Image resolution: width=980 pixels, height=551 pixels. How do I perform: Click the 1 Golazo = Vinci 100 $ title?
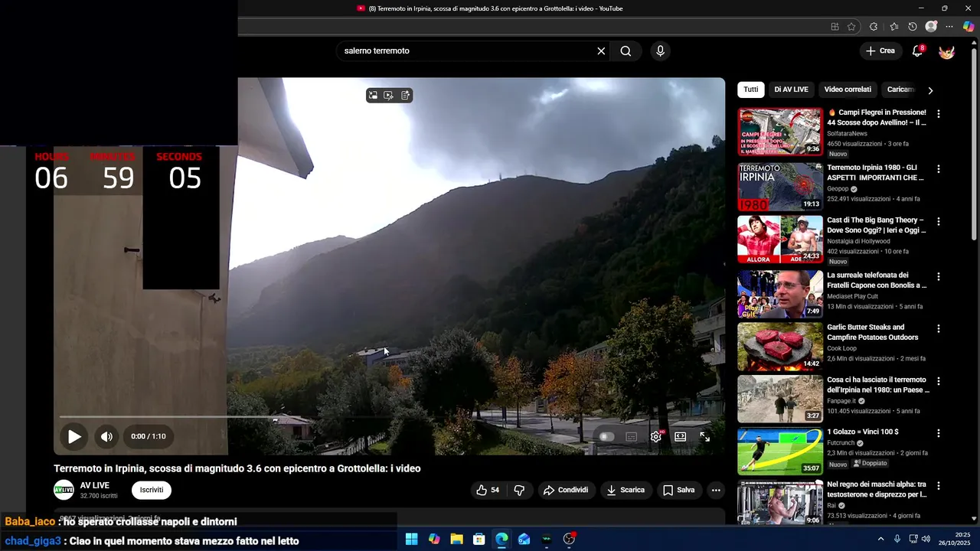(863, 432)
